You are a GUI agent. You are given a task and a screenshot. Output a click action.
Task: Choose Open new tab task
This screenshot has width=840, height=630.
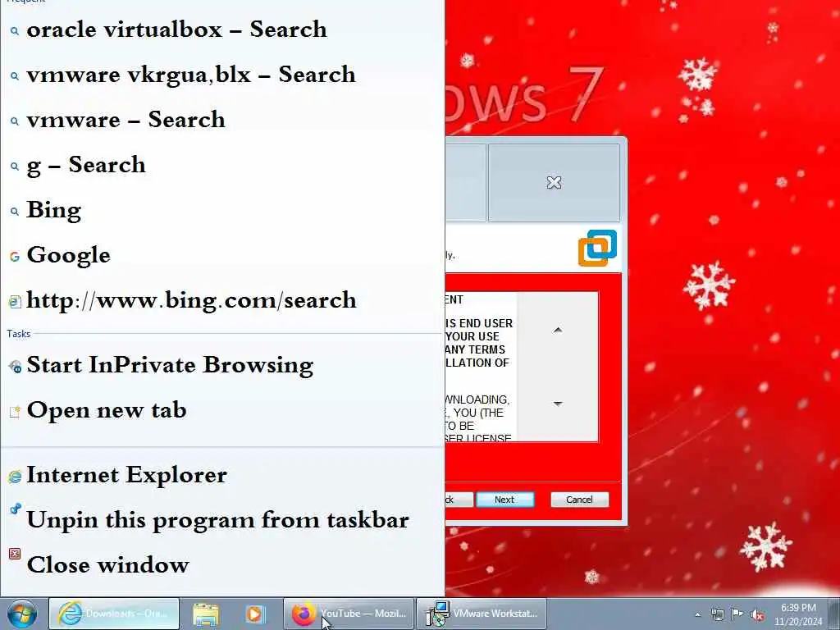click(x=222, y=410)
